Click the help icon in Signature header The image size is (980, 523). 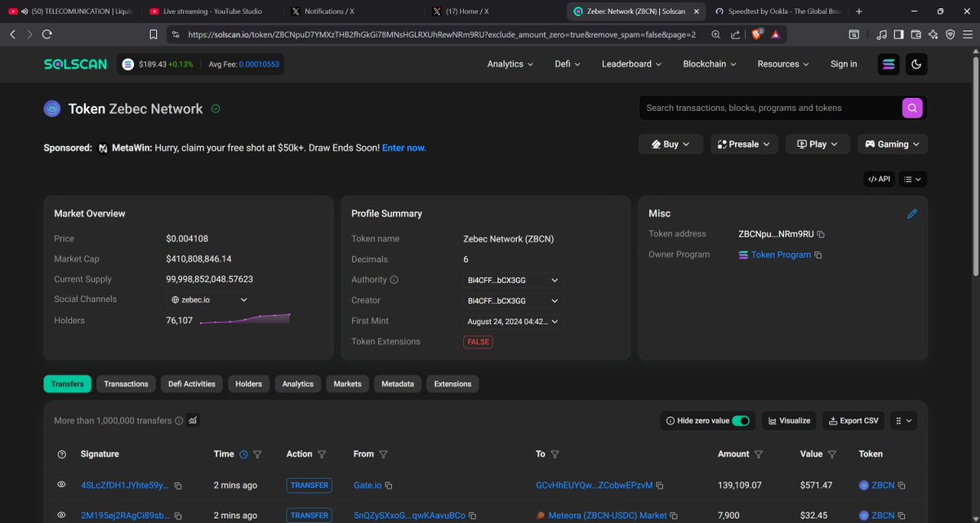[61, 454]
